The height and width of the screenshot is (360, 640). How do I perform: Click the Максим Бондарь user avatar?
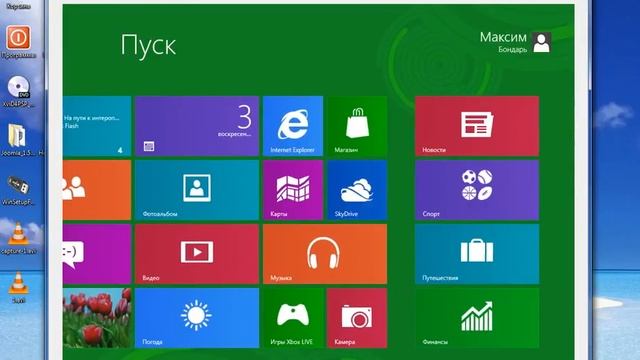pyautogui.click(x=542, y=42)
